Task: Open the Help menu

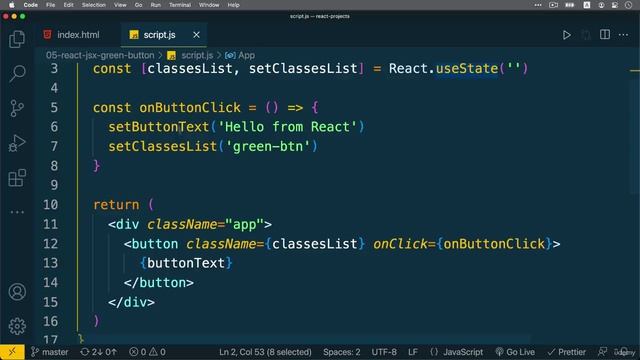Action: click(233, 5)
